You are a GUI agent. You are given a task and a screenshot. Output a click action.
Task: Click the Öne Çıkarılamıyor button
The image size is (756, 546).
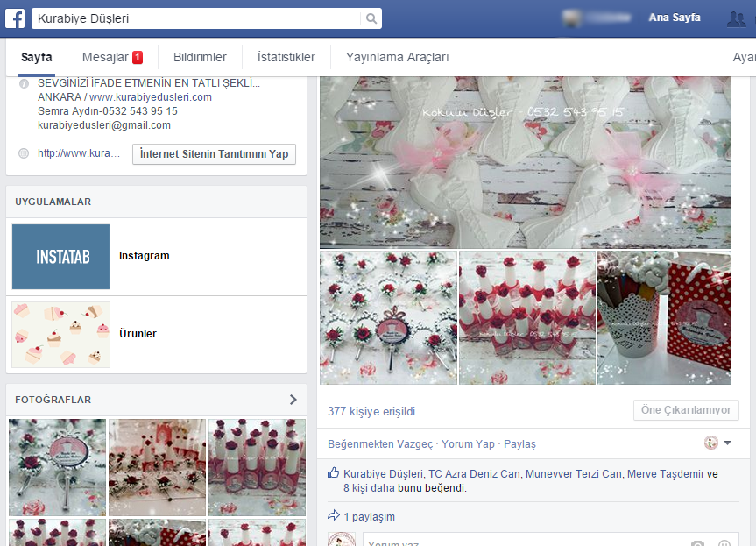click(x=686, y=410)
